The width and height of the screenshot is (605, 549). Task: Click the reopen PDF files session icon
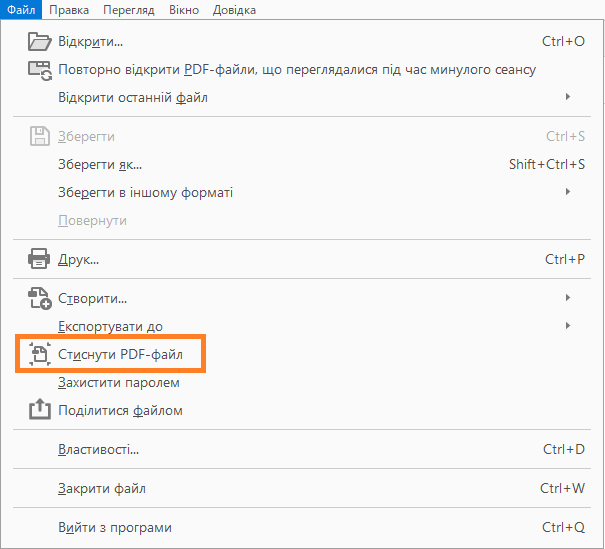click(39, 70)
